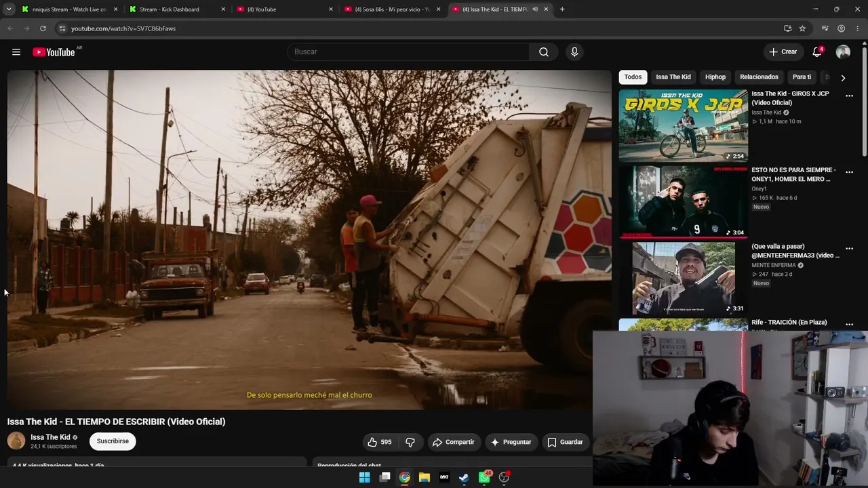Open more options for GIROS X JCP video
Image resolution: width=868 pixels, height=488 pixels.
coord(849,96)
